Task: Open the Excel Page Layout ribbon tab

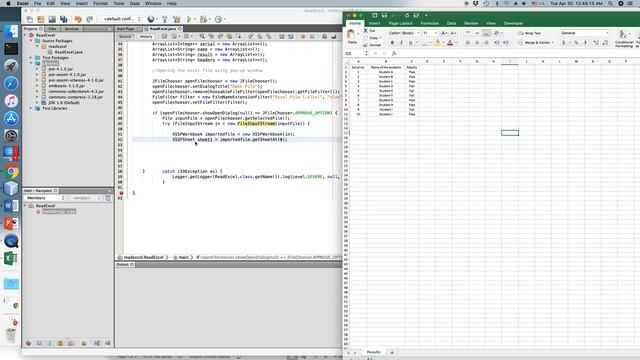Action: tap(400, 23)
